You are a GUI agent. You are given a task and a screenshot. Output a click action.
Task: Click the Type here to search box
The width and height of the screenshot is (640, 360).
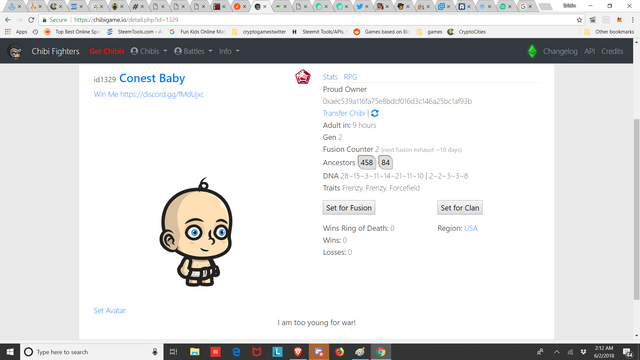click(92, 352)
